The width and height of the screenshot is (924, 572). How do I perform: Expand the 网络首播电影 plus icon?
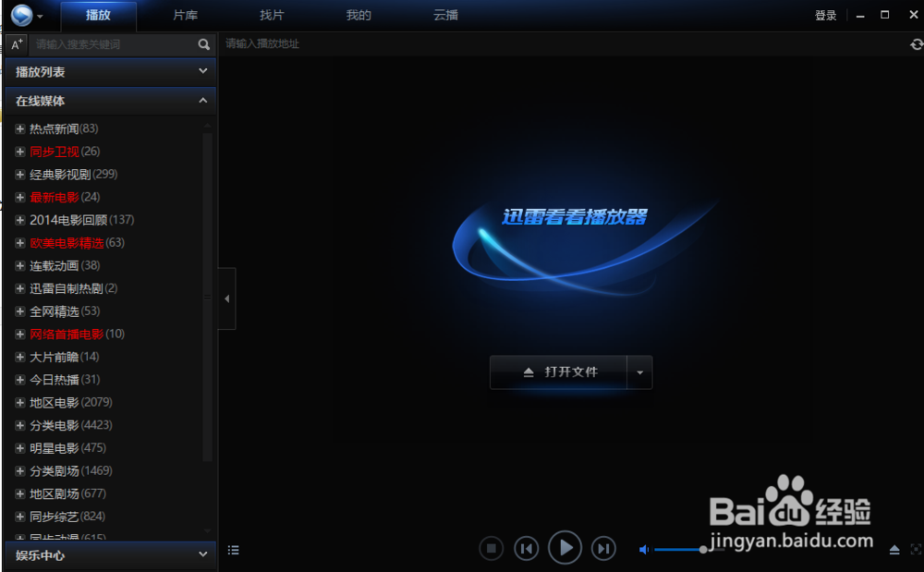(x=19, y=334)
